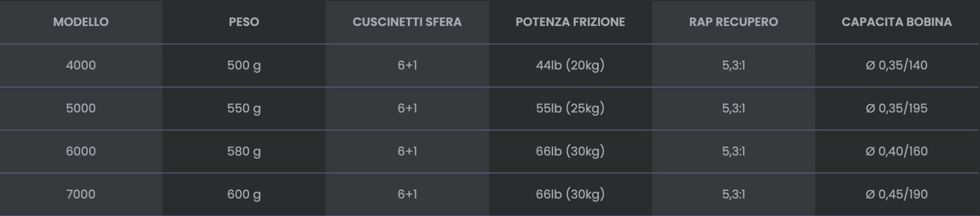Viewport: 980px width, 216px height.
Task: Click the POTENZA FRIZIONE header
Action: coord(570,22)
